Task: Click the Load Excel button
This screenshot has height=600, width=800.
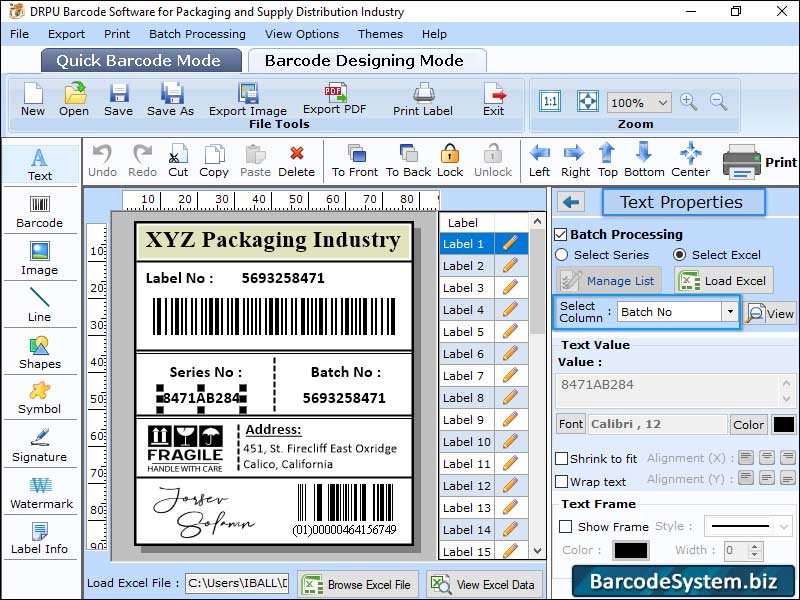Action: click(x=723, y=281)
